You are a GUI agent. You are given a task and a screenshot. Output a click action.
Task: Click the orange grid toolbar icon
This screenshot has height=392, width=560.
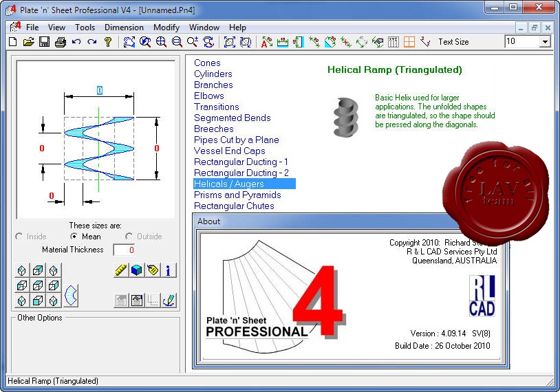409,42
